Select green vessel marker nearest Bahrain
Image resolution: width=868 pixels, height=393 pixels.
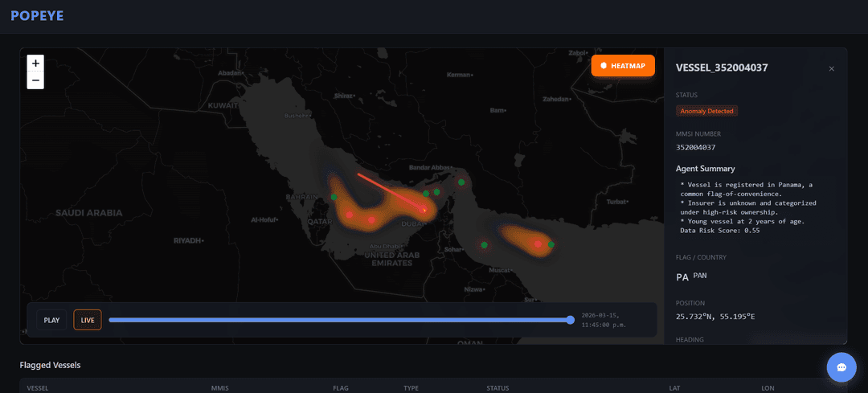coord(334,197)
